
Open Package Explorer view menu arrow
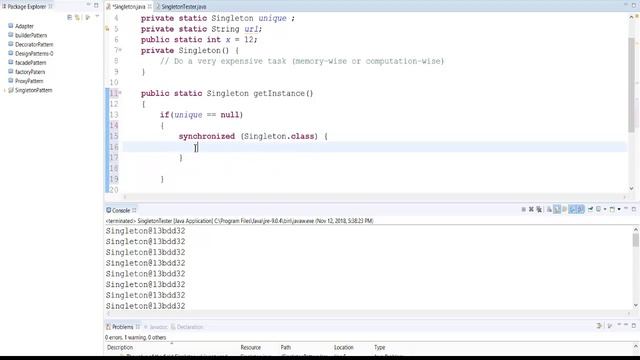click(97, 17)
